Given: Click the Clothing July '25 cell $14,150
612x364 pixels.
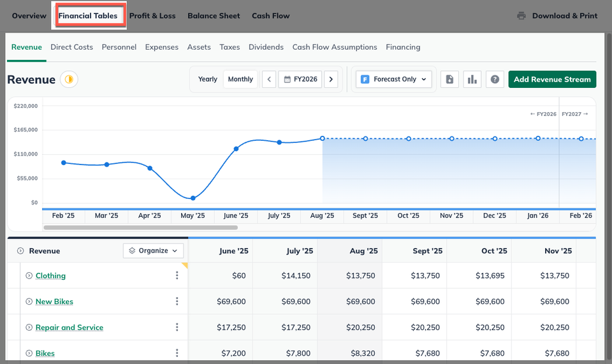Looking at the screenshot, I should [x=286, y=275].
